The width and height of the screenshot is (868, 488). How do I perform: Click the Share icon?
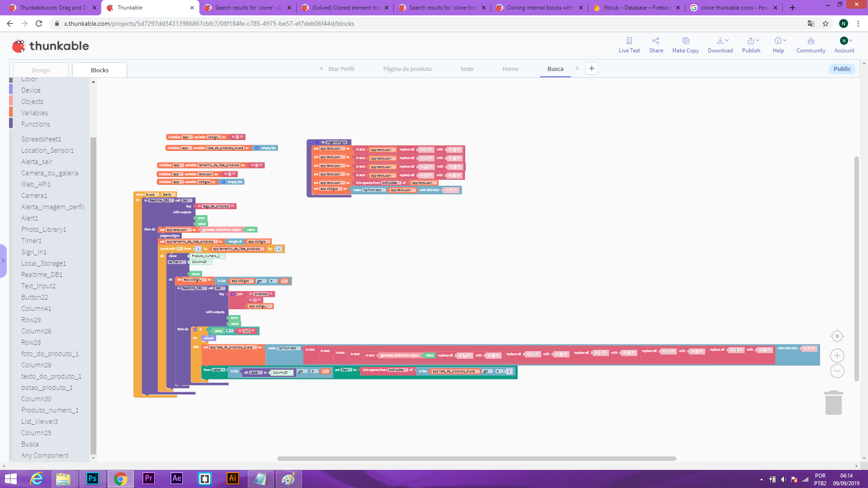pos(656,41)
